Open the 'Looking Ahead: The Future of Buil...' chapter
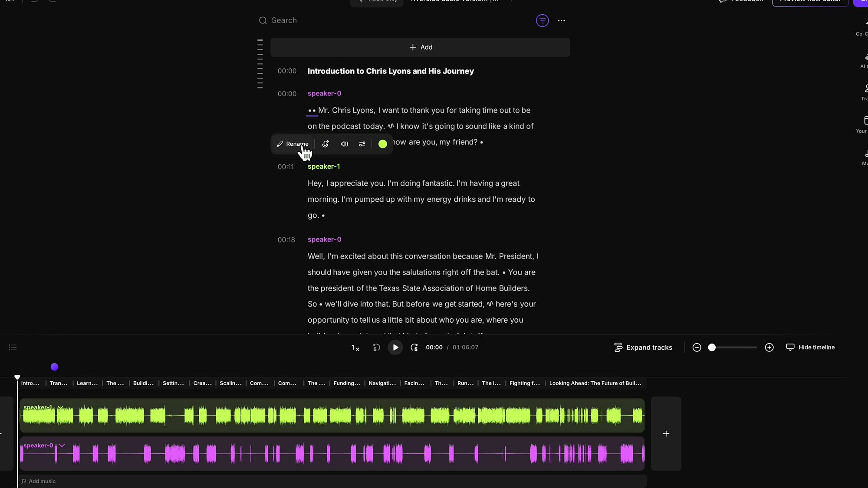The height and width of the screenshot is (488, 868). coord(595,383)
